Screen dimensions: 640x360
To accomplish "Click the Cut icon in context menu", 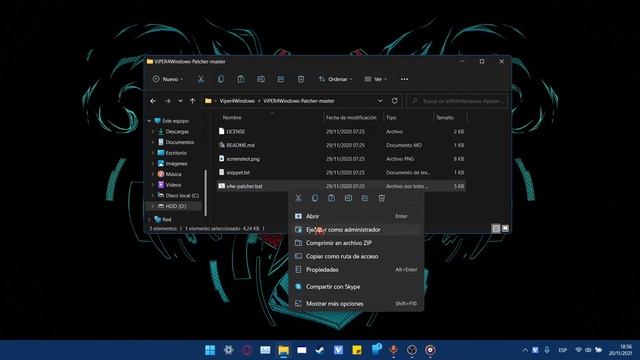I will [298, 198].
